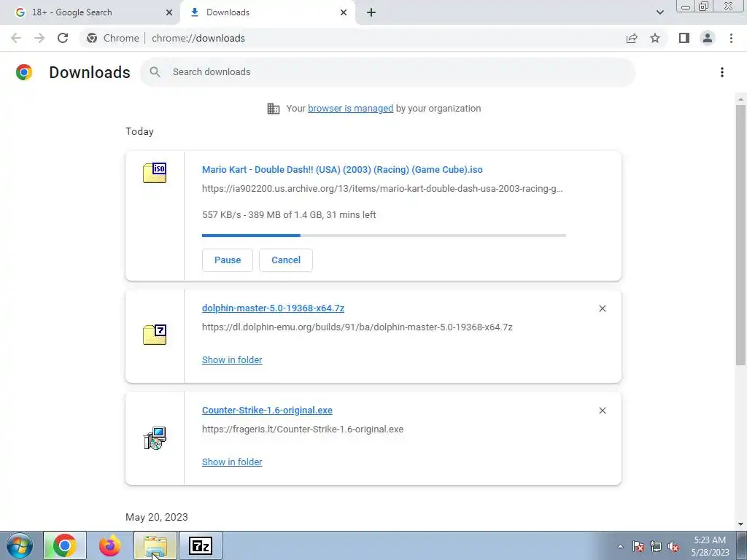Click the scrollbar down arrow

tap(740, 524)
